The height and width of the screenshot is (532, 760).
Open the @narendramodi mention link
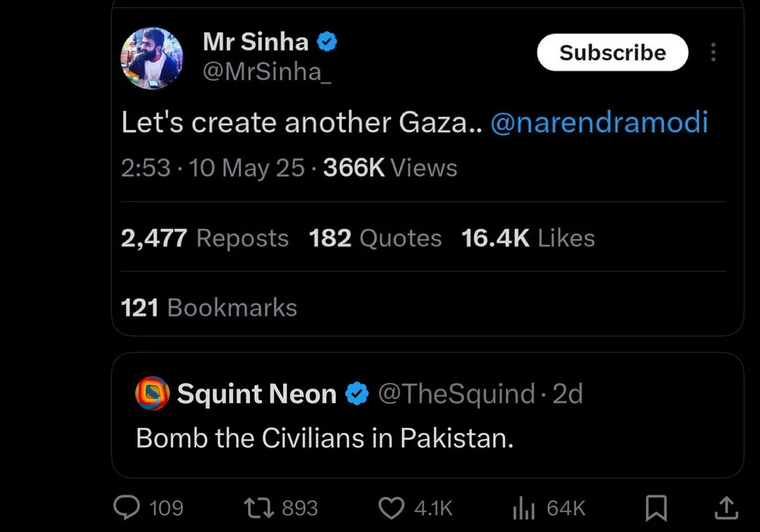[598, 123]
